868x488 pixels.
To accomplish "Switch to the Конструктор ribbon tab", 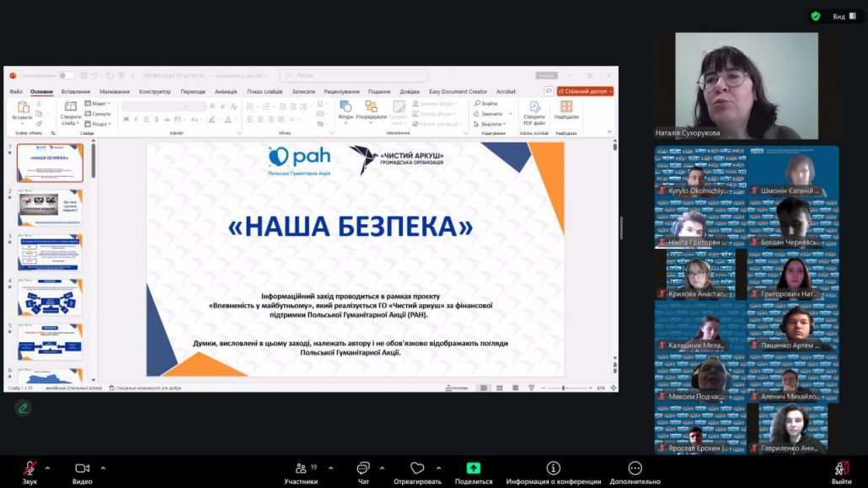I will (x=155, y=92).
